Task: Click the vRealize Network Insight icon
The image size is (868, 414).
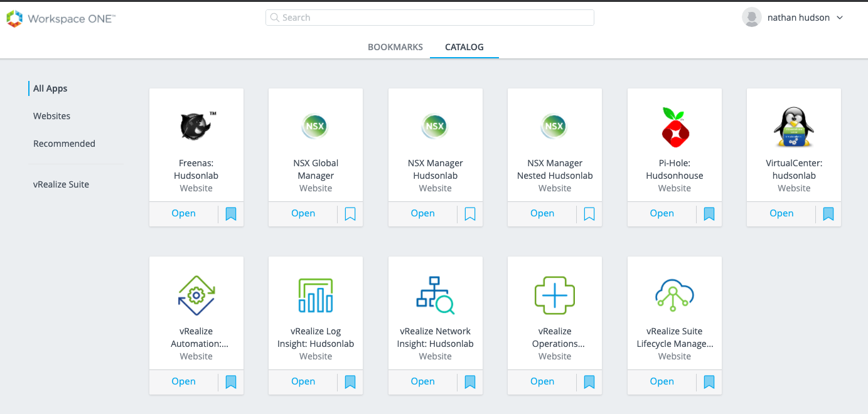Action: tap(436, 295)
